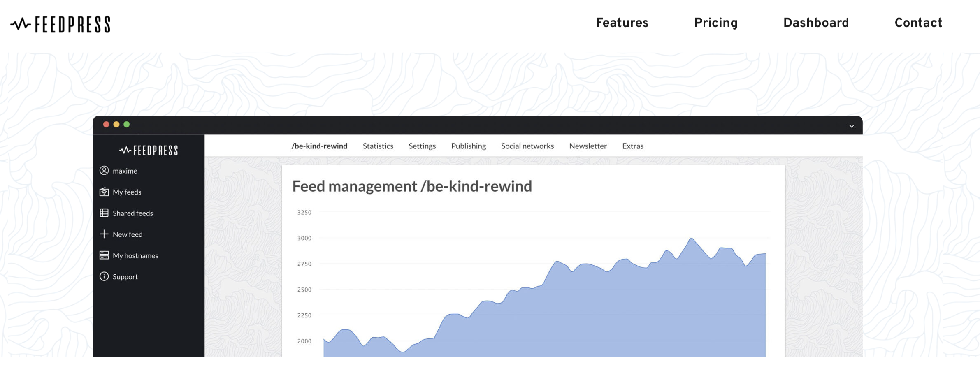The height and width of the screenshot is (380, 980).
Task: Open the Statistics tab
Action: [378, 146]
